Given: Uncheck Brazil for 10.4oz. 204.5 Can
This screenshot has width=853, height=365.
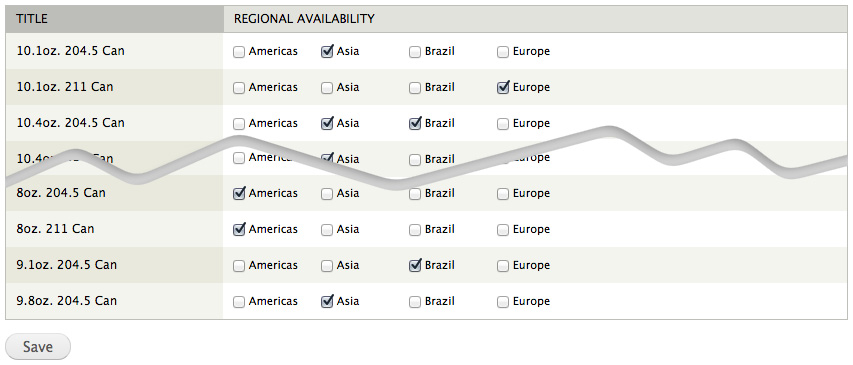Looking at the screenshot, I should click(x=415, y=124).
